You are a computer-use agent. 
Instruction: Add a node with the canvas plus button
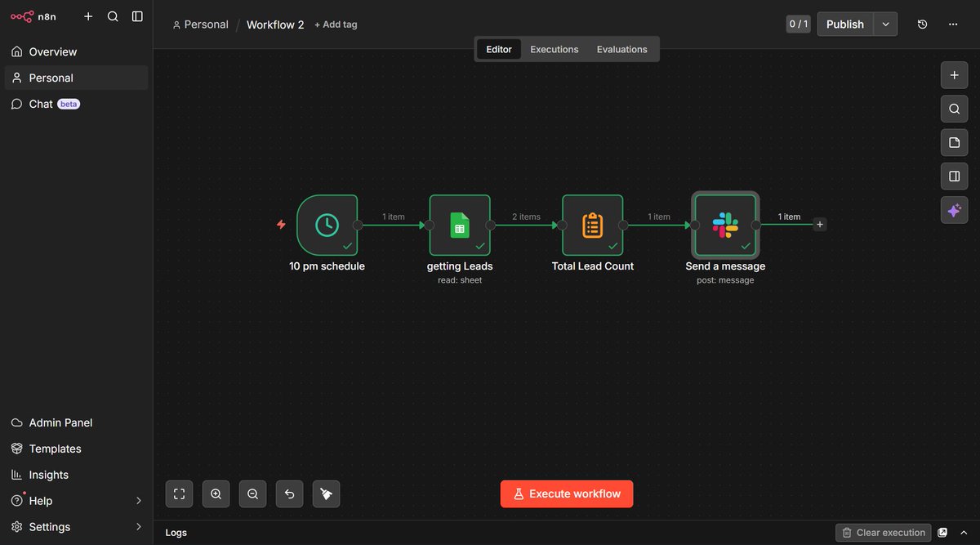pos(954,75)
